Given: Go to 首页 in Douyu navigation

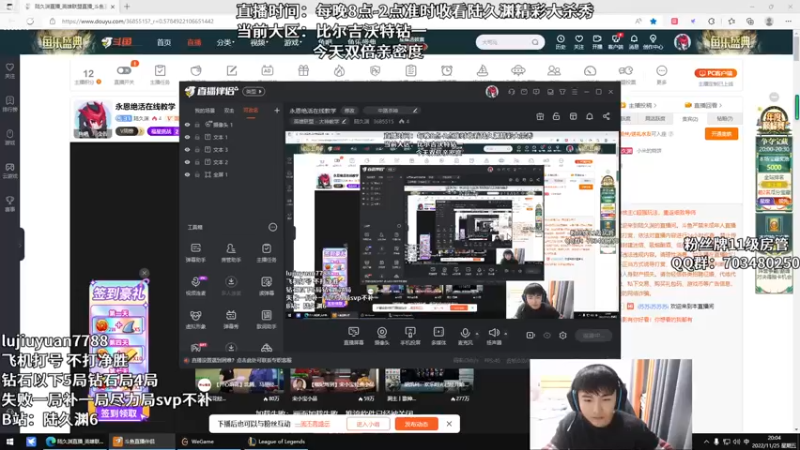Looking at the screenshot, I should (164, 42).
